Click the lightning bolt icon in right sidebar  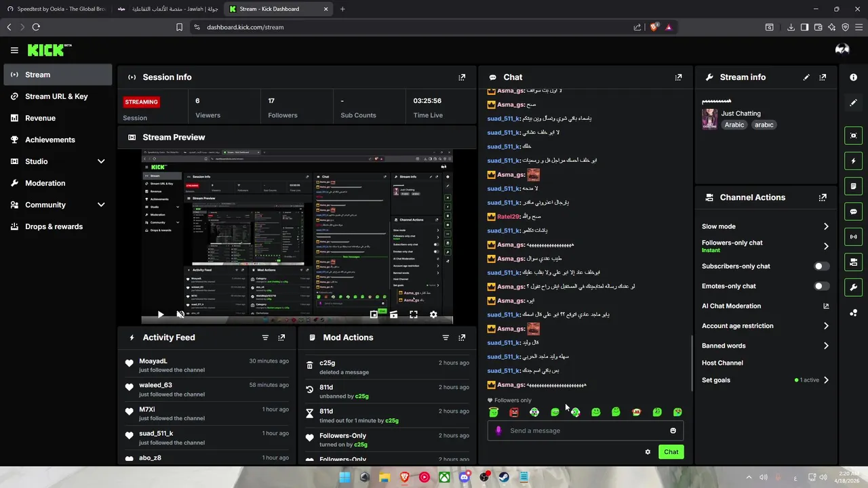click(x=853, y=161)
